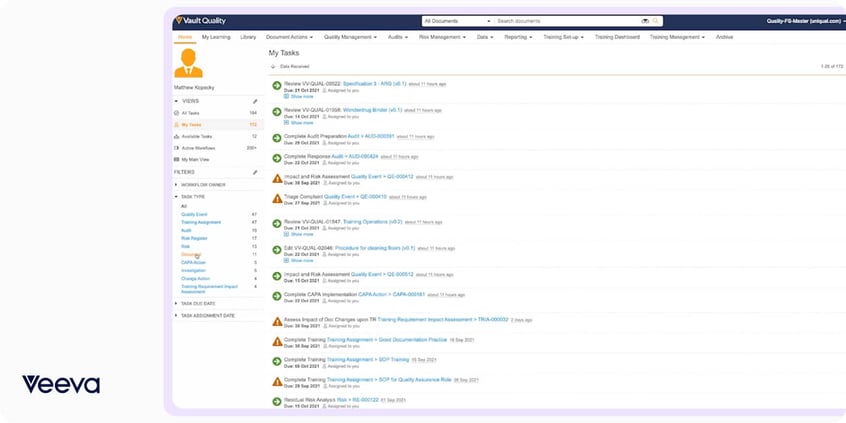Viewport: 846px width, 423px height.
Task: Open the Quality-FS-Master user account menu
Action: [806, 21]
